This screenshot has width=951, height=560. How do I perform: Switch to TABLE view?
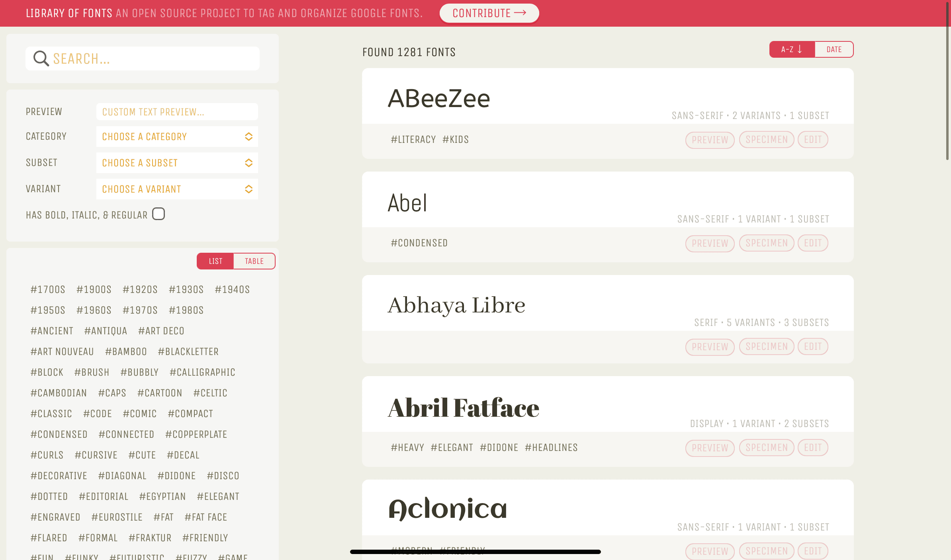[255, 261]
